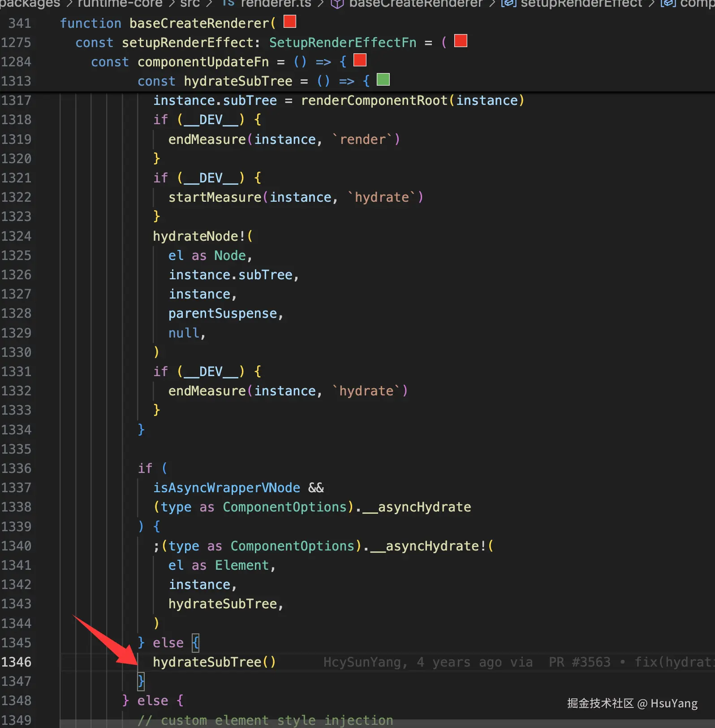Click __asyncHydrate property on line 1338
The image size is (715, 728).
(417, 507)
